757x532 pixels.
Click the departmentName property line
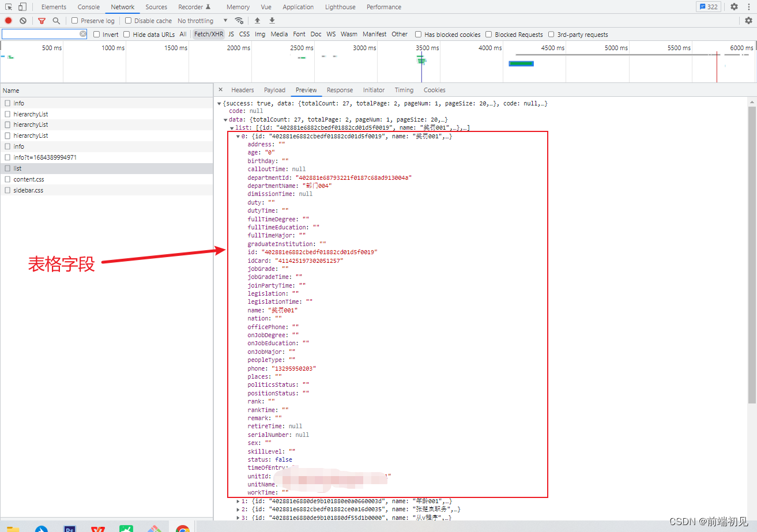coord(290,186)
